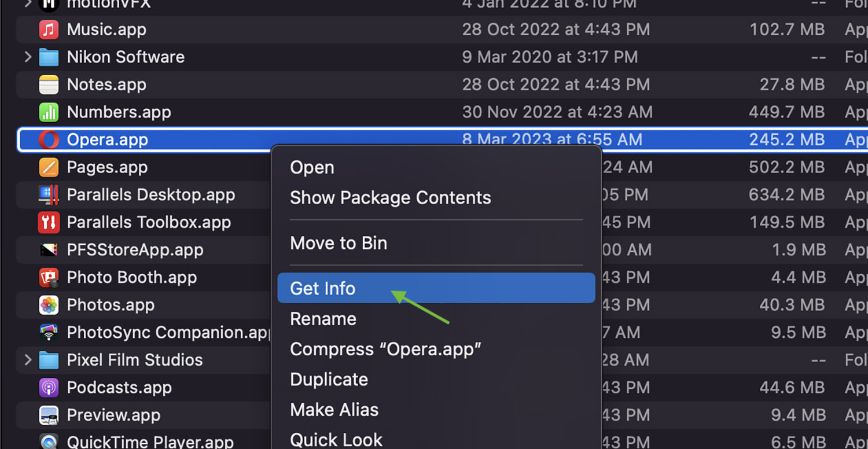
Task: Click the 44.6 MB size value
Action: click(x=792, y=388)
